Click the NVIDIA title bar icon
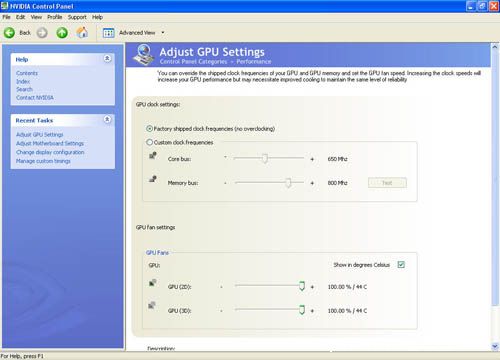The height and width of the screenshot is (360, 500). tap(4, 6)
